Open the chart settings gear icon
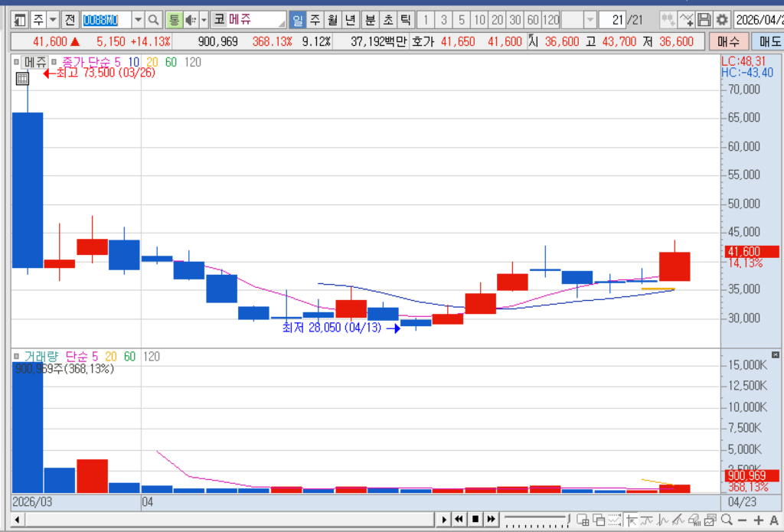 coord(721,20)
